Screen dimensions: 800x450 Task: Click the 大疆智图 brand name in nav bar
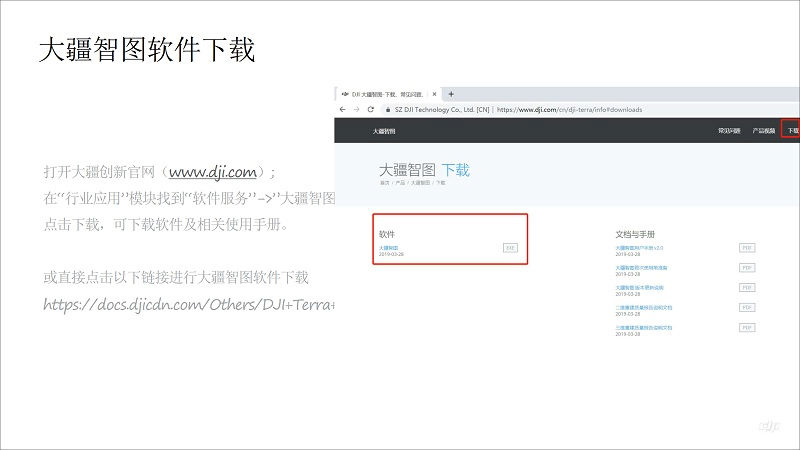384,131
